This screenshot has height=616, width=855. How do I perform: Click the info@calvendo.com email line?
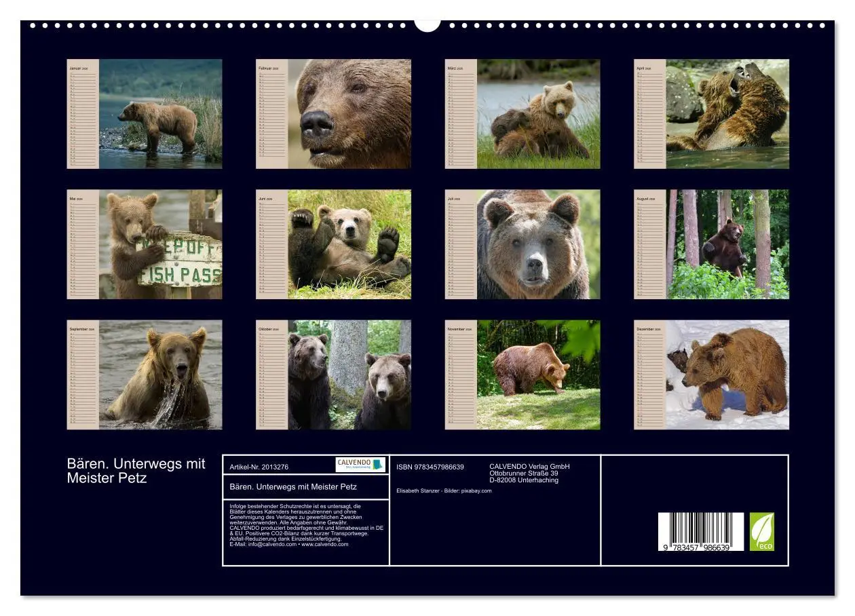[x=289, y=544]
